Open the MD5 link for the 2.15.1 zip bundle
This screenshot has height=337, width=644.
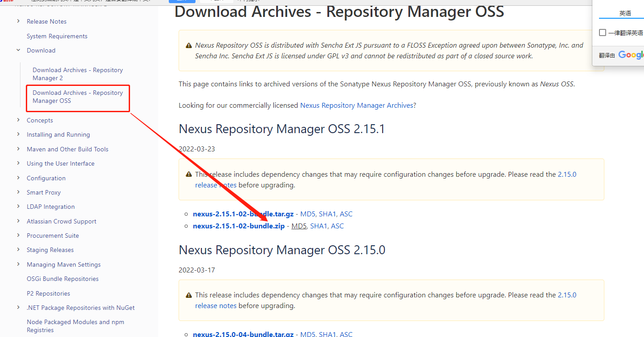pos(299,226)
